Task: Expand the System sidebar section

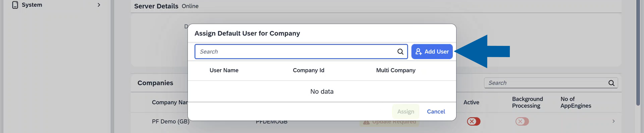Action: (x=99, y=5)
